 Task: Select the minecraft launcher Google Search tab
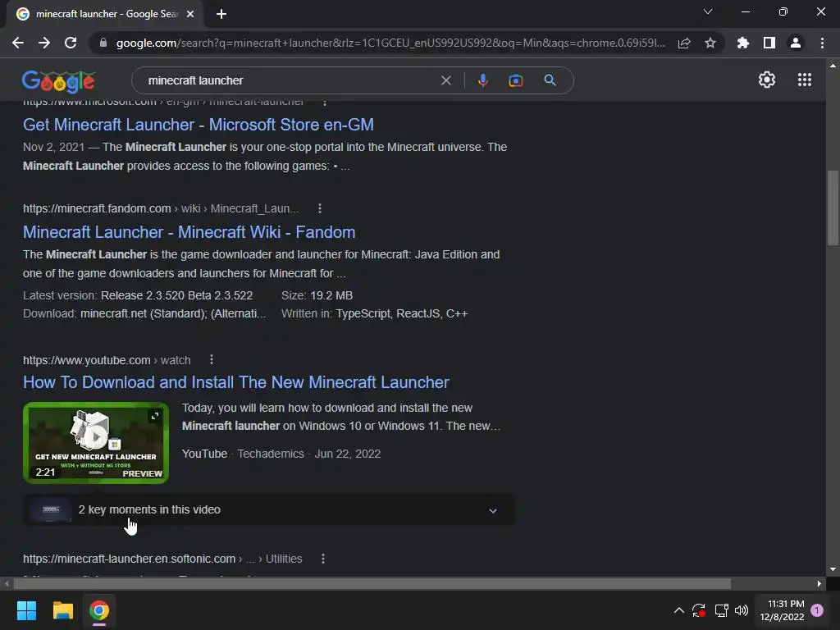click(x=105, y=14)
